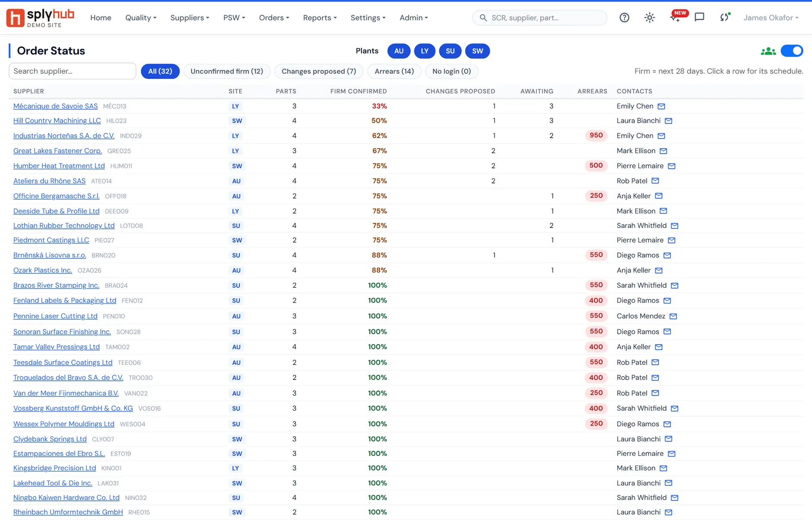
Task: Open the chat messages icon
Action: [x=699, y=17]
